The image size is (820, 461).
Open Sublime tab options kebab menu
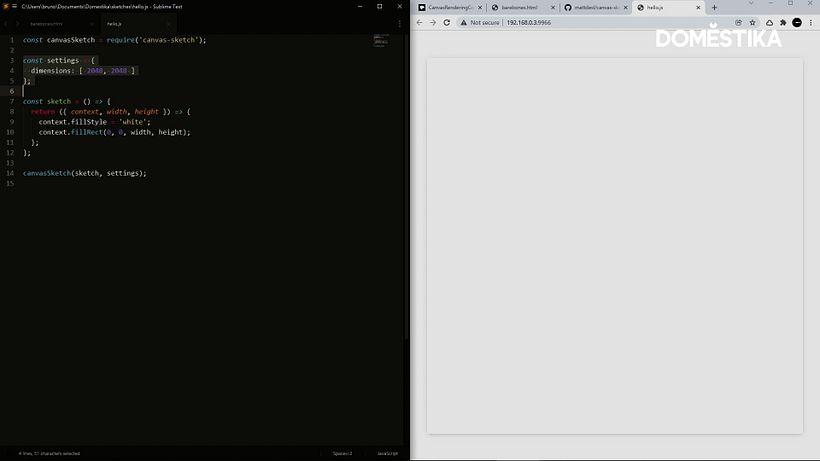click(400, 24)
